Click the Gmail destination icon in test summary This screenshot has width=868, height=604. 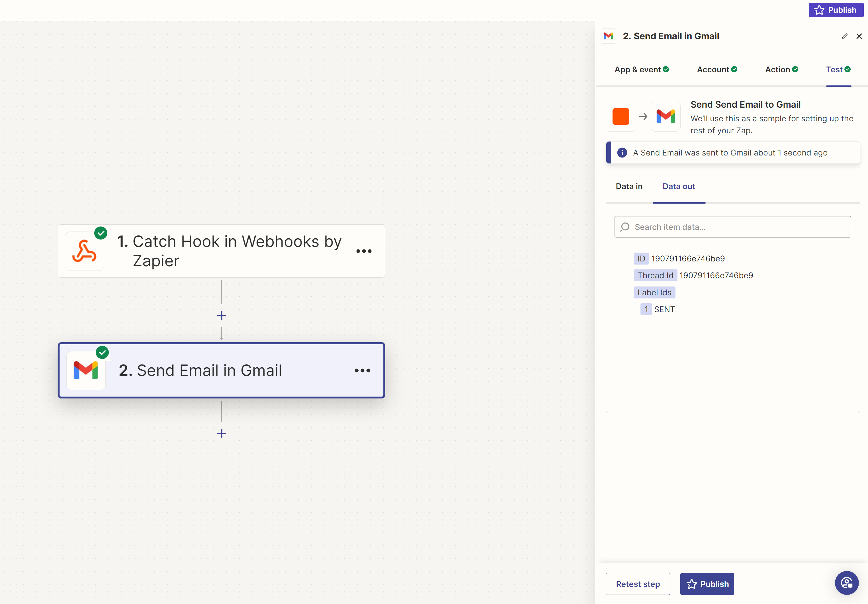click(x=665, y=116)
